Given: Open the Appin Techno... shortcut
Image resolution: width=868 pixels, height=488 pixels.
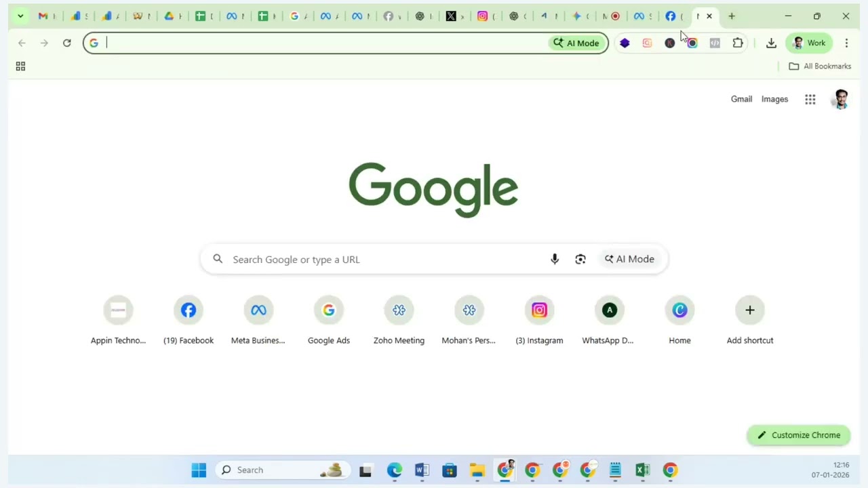Looking at the screenshot, I should (118, 321).
